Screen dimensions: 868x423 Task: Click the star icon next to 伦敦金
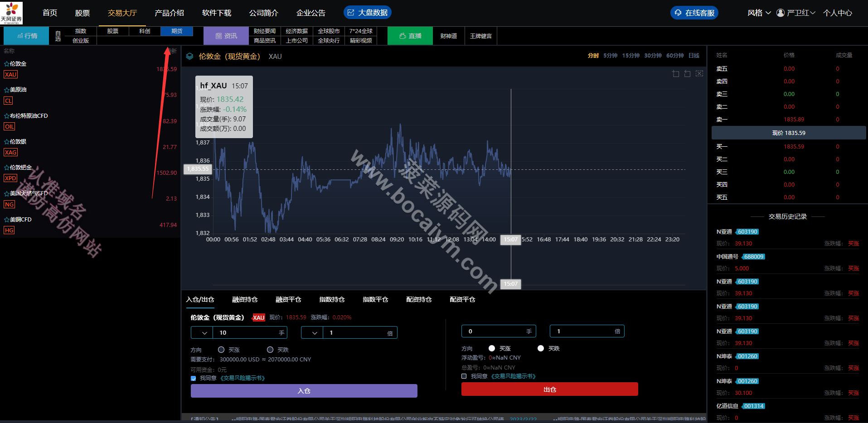(6, 64)
